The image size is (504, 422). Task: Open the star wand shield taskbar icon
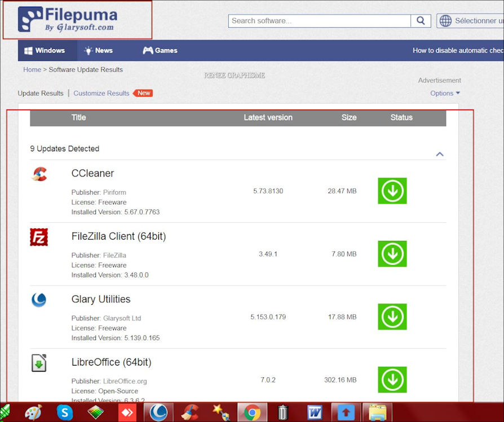[221, 412]
